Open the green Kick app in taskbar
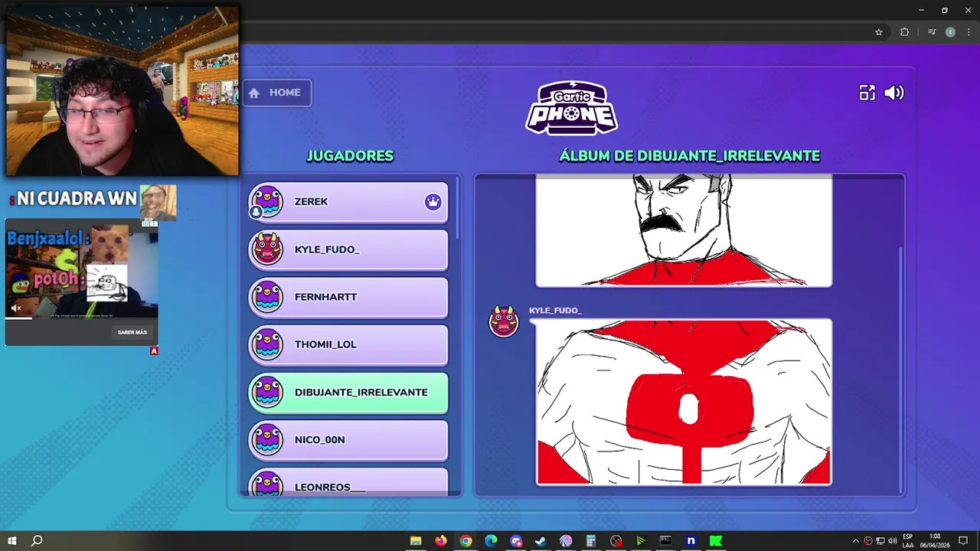This screenshot has width=980, height=551. tap(716, 541)
